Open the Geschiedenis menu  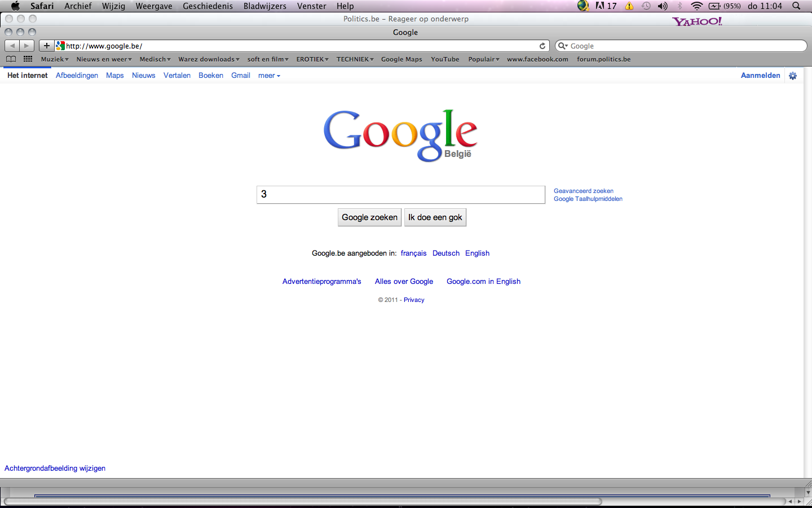tap(208, 6)
